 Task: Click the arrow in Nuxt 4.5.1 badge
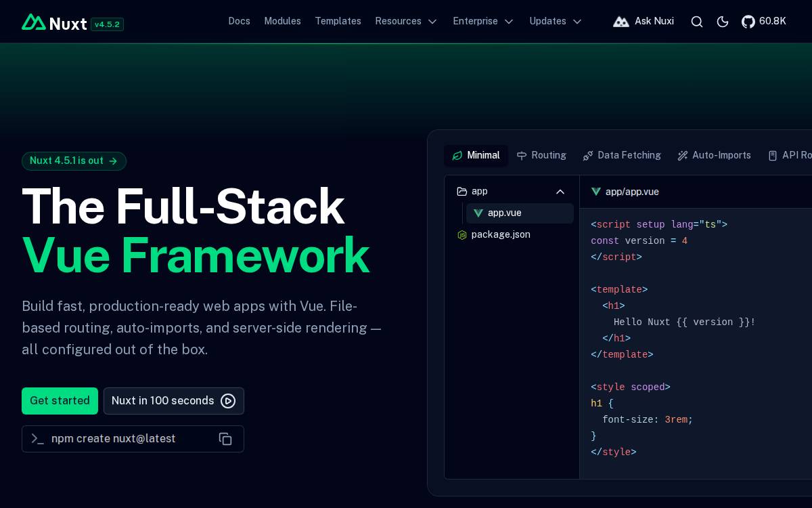[x=113, y=161]
